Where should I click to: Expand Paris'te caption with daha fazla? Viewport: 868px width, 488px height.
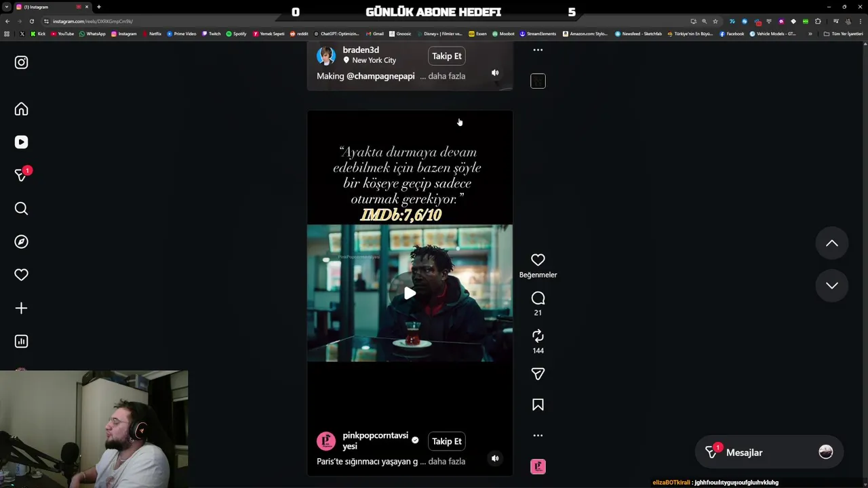[447, 462]
